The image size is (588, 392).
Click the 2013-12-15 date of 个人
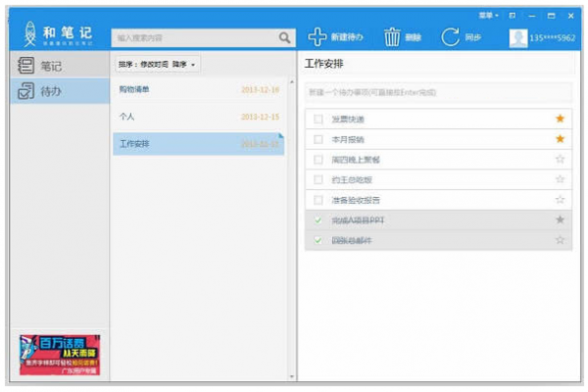[261, 117]
